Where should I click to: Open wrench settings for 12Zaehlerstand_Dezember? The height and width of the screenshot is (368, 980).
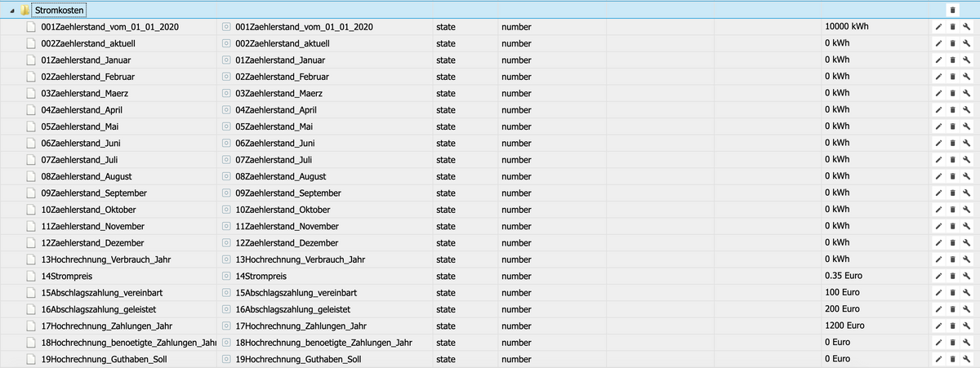coord(966,242)
